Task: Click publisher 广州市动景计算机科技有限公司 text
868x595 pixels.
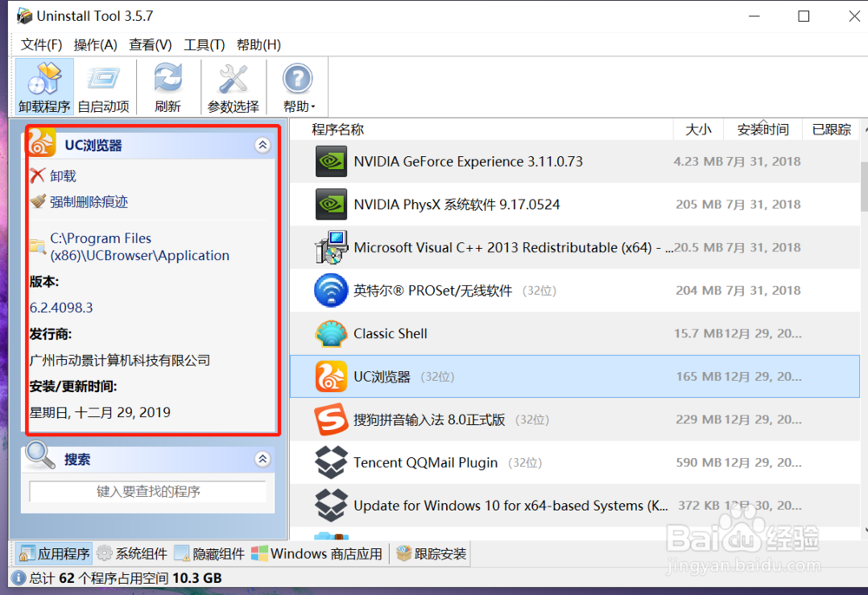Action: [x=120, y=361]
